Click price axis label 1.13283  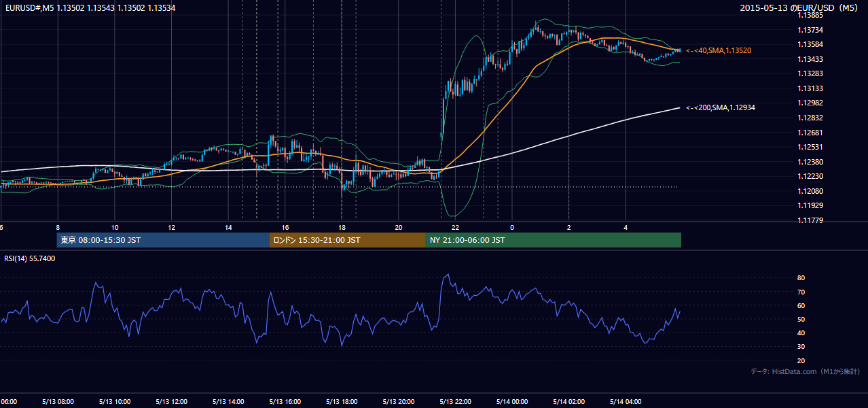[810, 73]
